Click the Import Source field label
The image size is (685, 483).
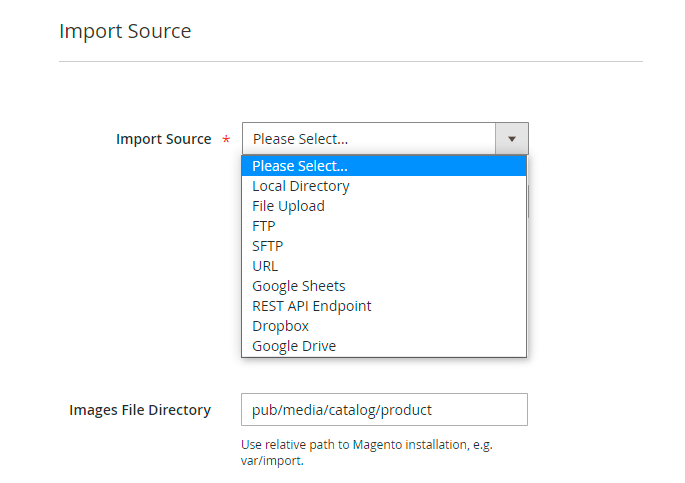coord(163,139)
